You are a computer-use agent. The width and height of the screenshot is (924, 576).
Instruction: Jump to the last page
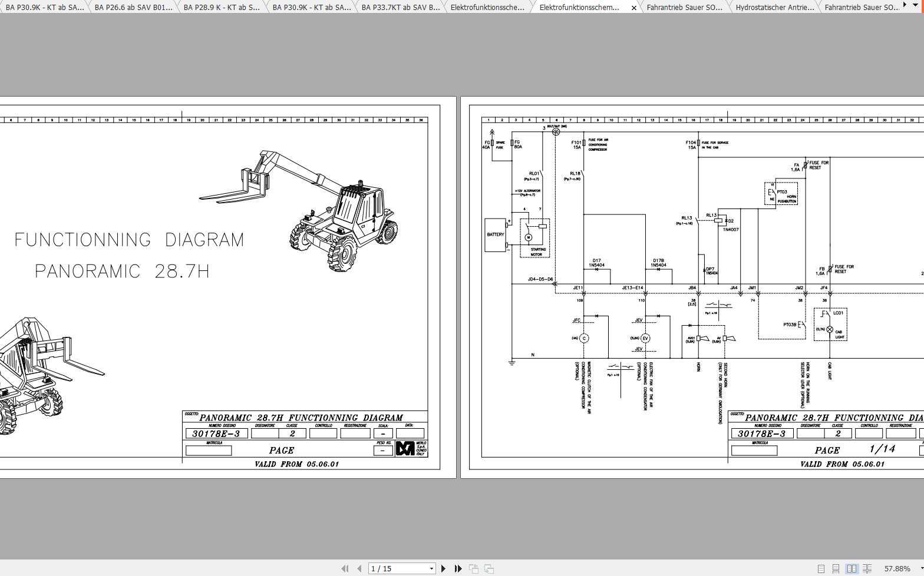[458, 568]
